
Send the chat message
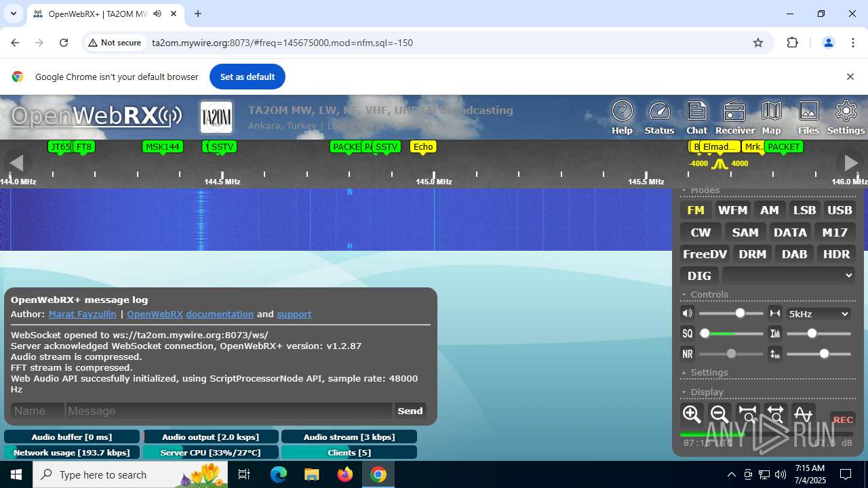pyautogui.click(x=410, y=411)
